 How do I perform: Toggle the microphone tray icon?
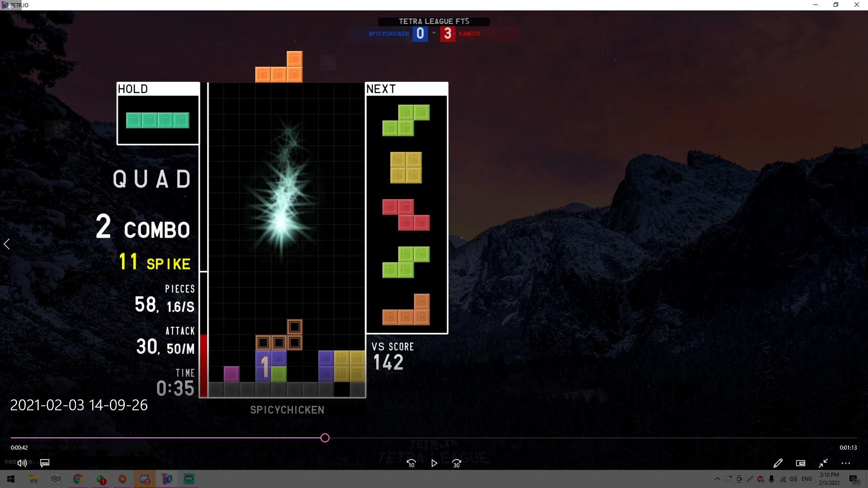[x=772, y=479]
